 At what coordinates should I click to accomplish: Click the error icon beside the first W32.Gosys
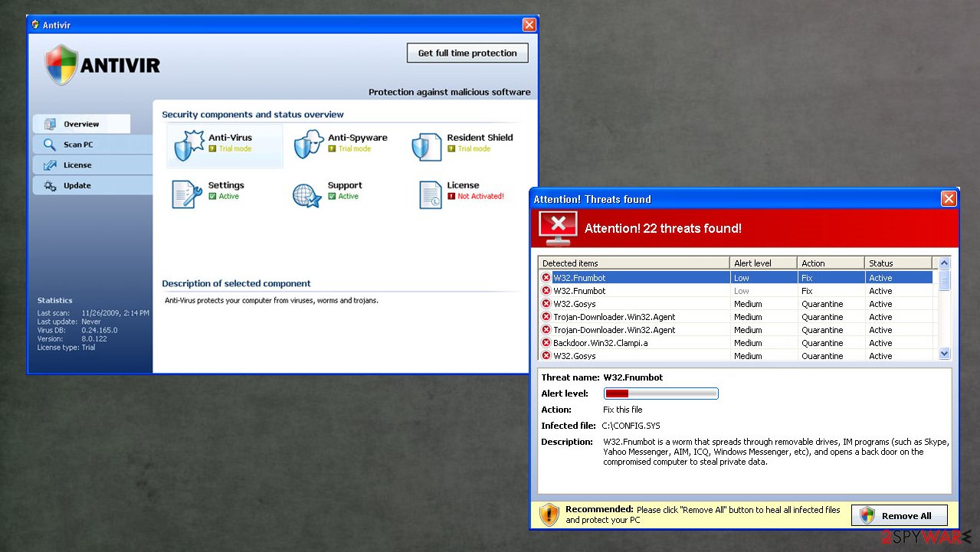point(546,304)
